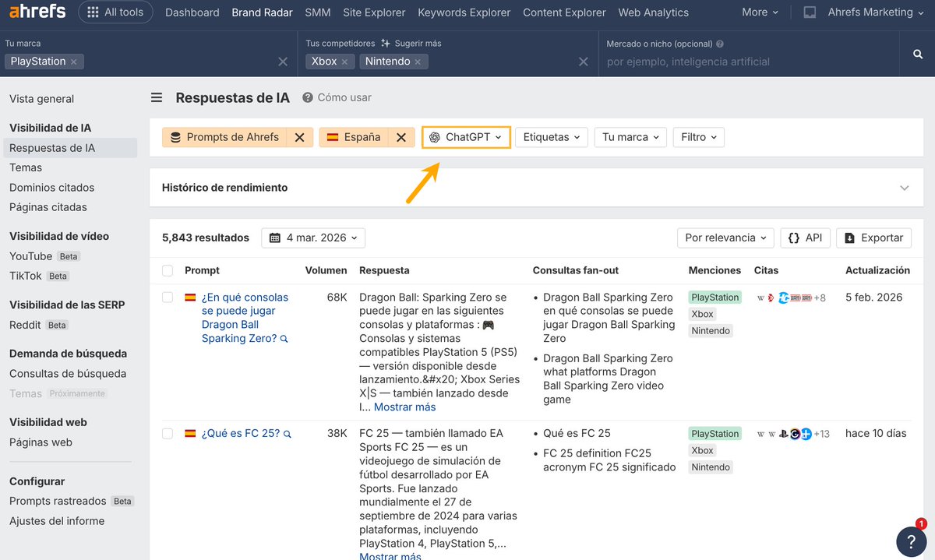This screenshot has height=560, width=935.
Task: Open Web Analytics
Action: pyautogui.click(x=653, y=12)
